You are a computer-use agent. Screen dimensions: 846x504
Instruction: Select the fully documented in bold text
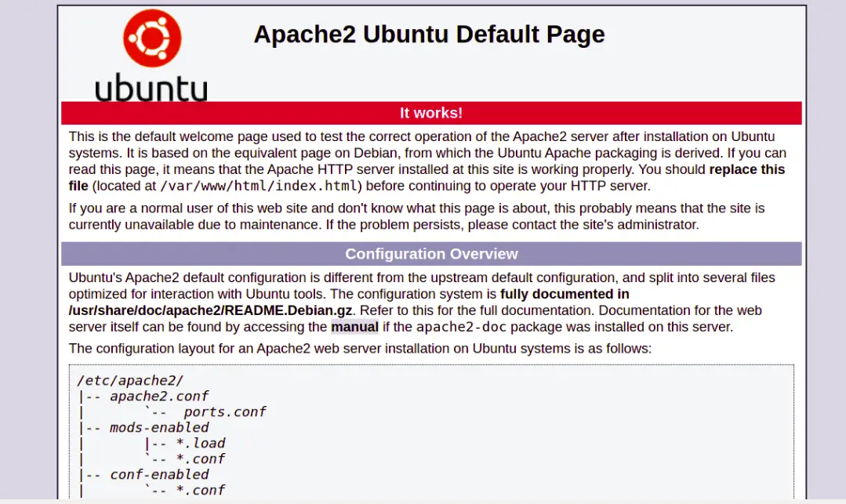[x=565, y=294]
